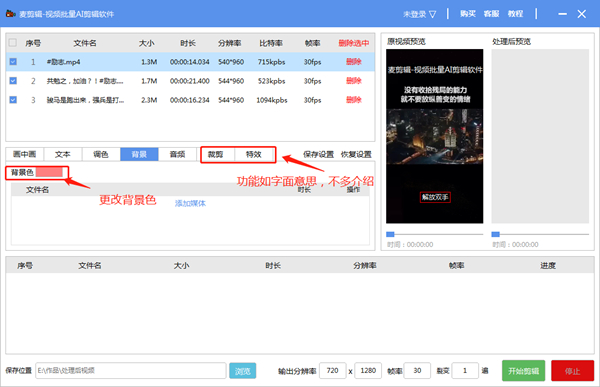Click the red 停止 button
This screenshot has height=387, width=600.
[x=572, y=371]
